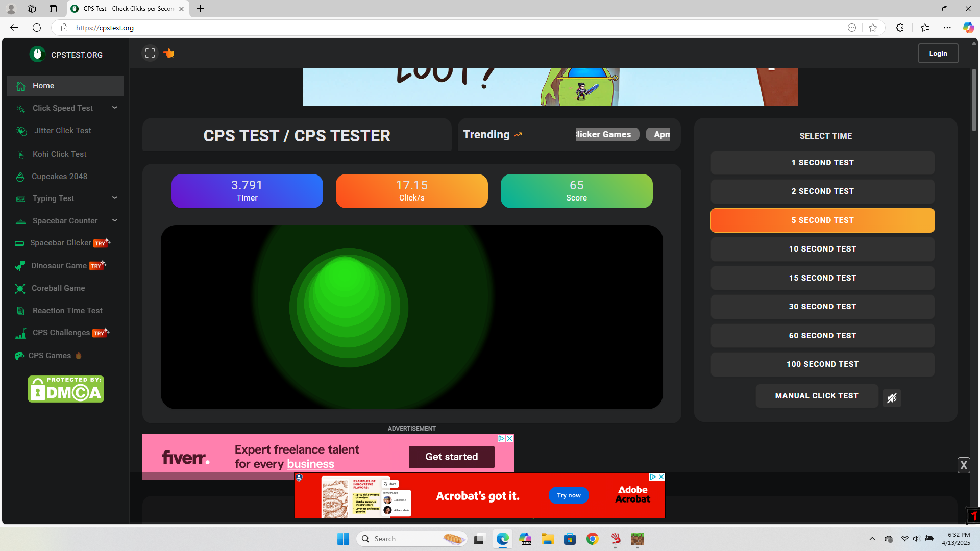Viewport: 980px width, 551px height.
Task: Expand the Spacebar Counter submenu
Action: click(x=115, y=220)
